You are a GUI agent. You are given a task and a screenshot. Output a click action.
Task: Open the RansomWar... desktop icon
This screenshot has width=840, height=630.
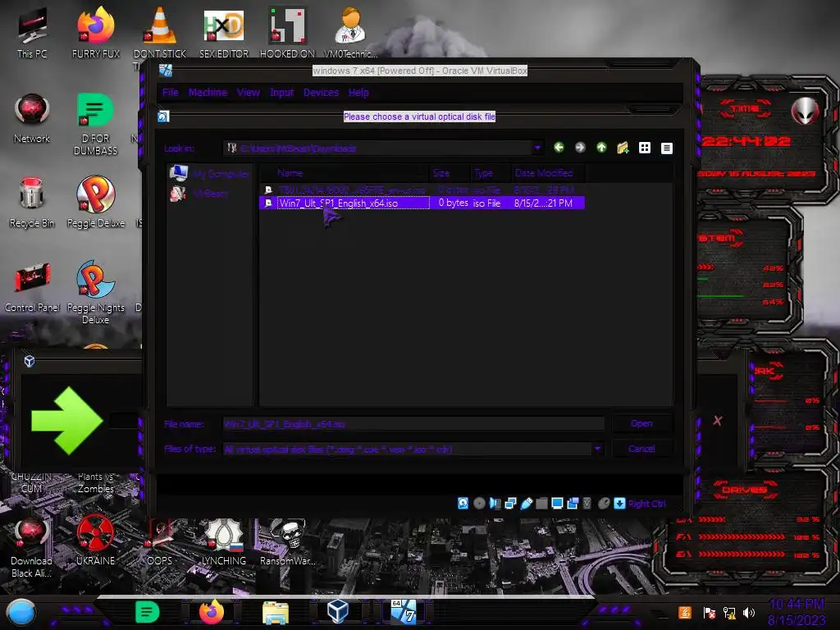[x=288, y=542]
